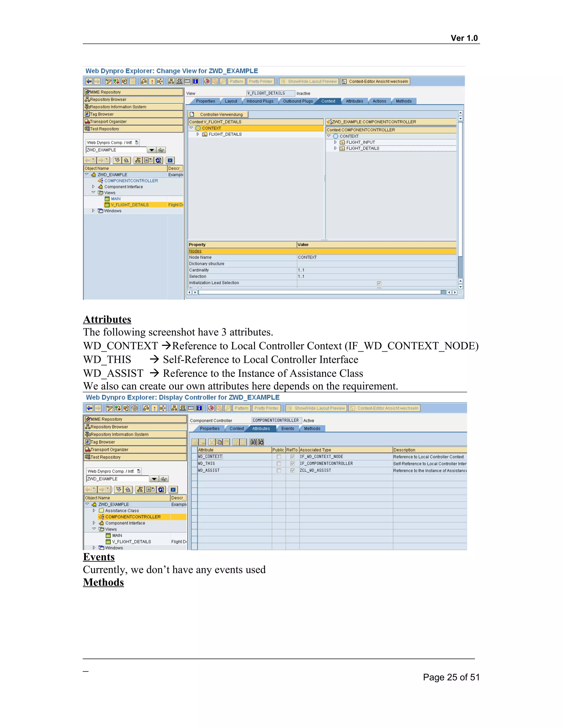Toggle Public checkbox for WD_CONTEXT attribute
This screenshot has width=563, height=728.
click(x=279, y=457)
